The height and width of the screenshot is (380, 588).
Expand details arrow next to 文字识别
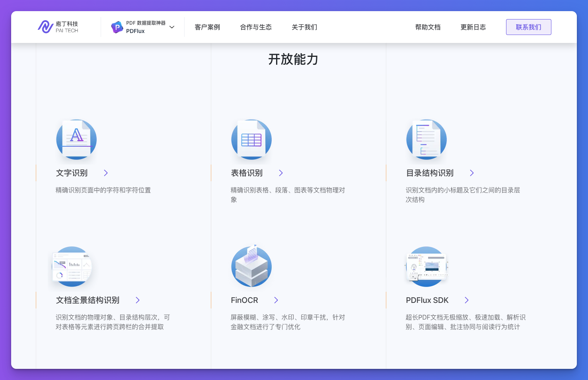point(105,173)
